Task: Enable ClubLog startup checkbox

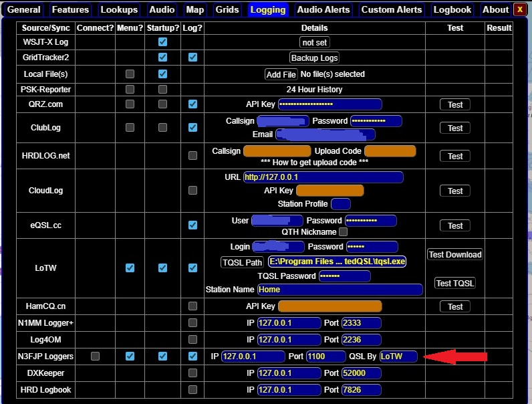Action: (162, 127)
